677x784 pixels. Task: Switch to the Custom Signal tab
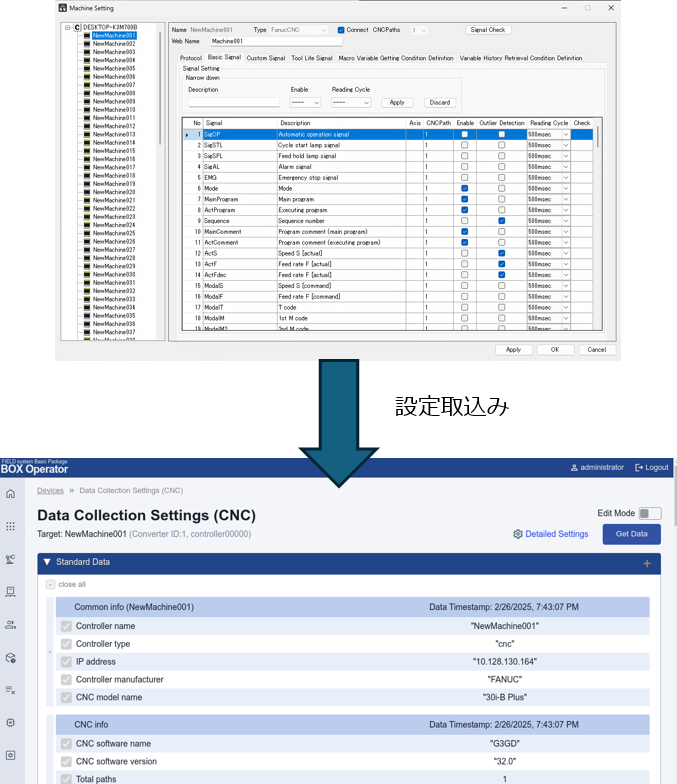(265, 58)
